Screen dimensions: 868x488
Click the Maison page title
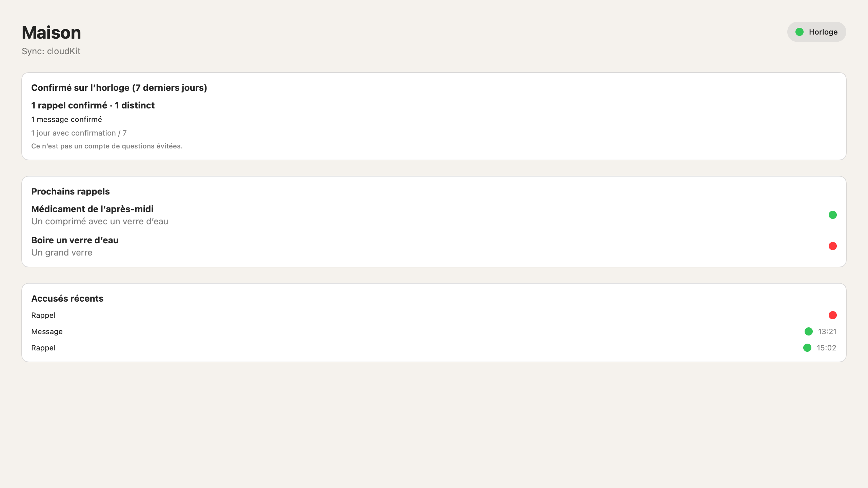(x=51, y=33)
